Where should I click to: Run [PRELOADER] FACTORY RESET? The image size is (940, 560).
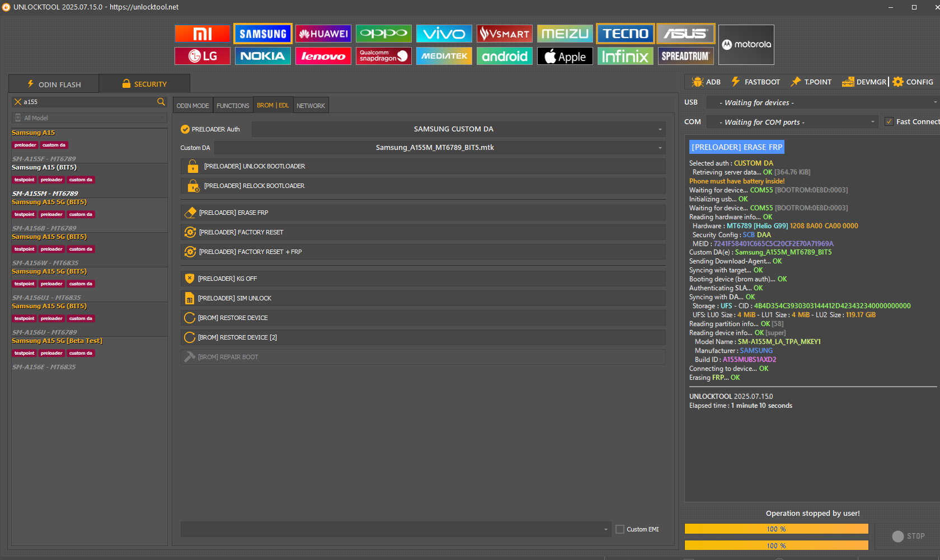coord(423,232)
